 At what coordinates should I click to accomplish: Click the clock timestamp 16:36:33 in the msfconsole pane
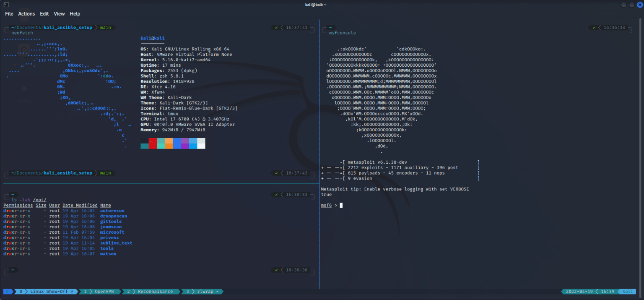coord(615,27)
